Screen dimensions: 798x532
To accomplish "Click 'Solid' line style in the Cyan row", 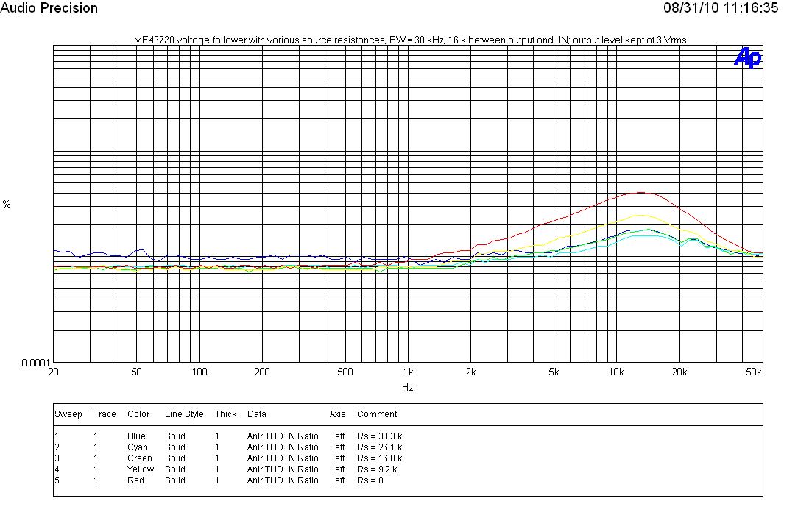I will point(175,447).
